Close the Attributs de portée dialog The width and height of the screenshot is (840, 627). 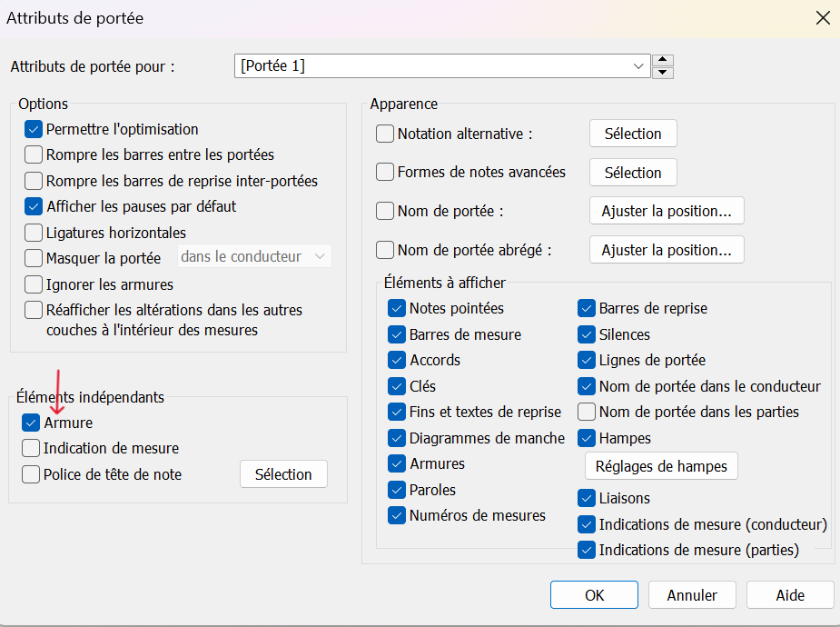coord(823,17)
